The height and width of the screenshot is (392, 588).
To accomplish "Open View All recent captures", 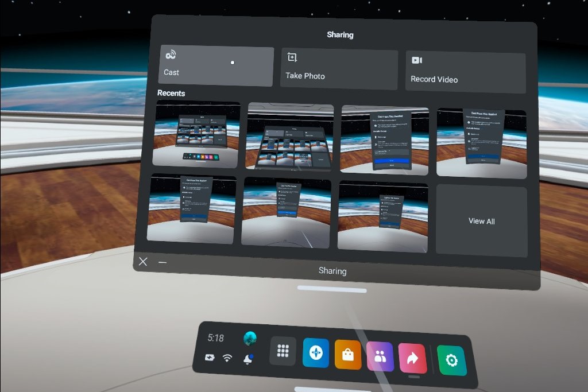I will (481, 221).
